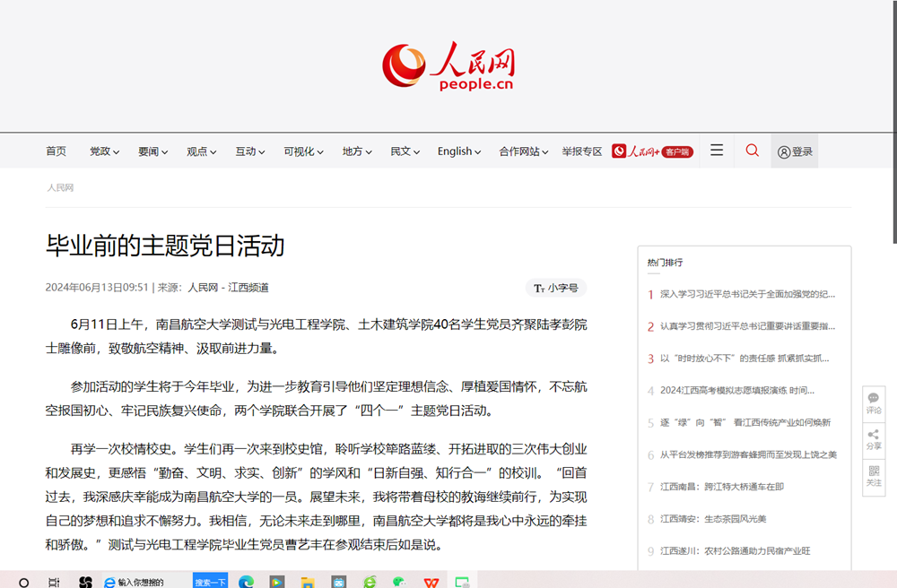Click the red search magnifier icon

[753, 151]
